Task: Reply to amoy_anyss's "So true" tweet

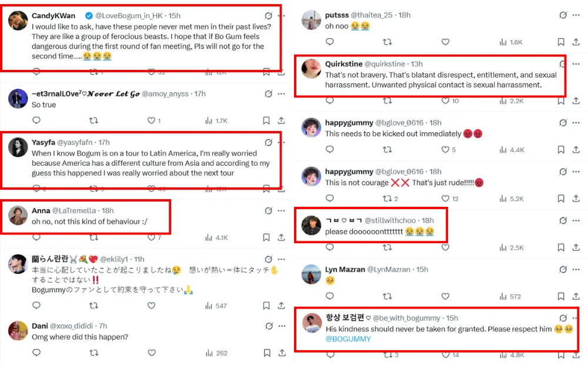Action: pos(36,120)
